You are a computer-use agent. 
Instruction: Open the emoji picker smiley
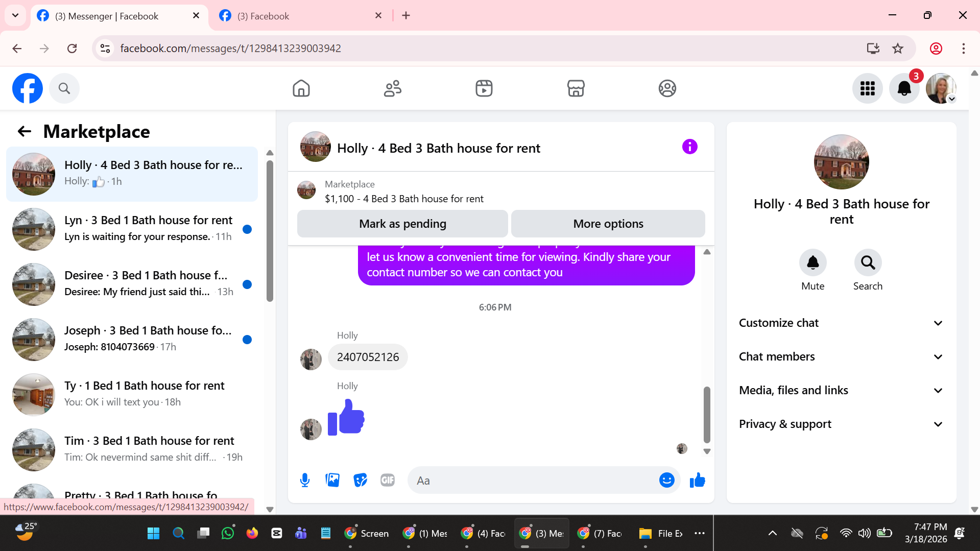click(x=666, y=480)
